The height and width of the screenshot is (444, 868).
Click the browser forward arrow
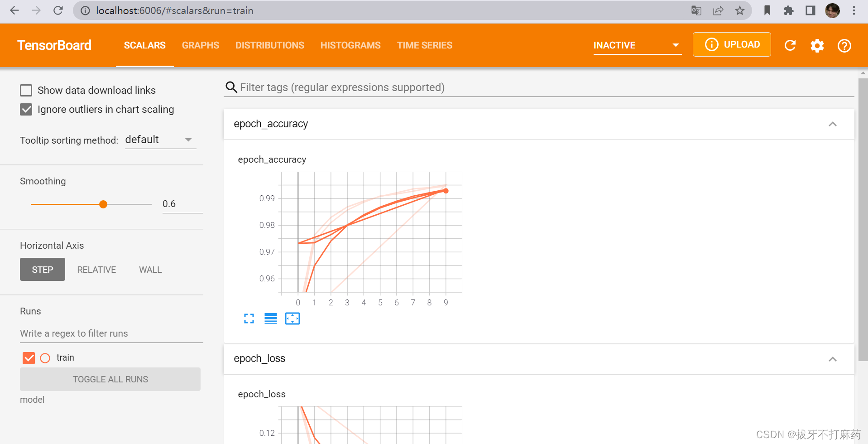pyautogui.click(x=36, y=10)
